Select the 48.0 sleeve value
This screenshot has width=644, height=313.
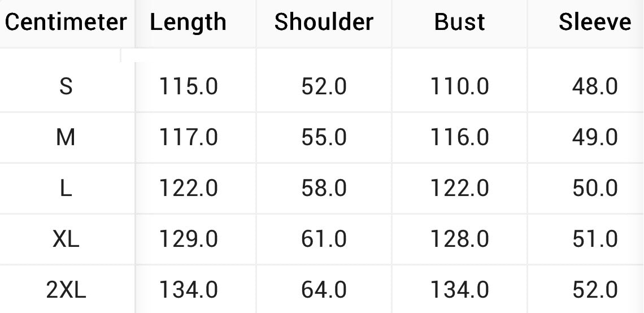tap(595, 87)
